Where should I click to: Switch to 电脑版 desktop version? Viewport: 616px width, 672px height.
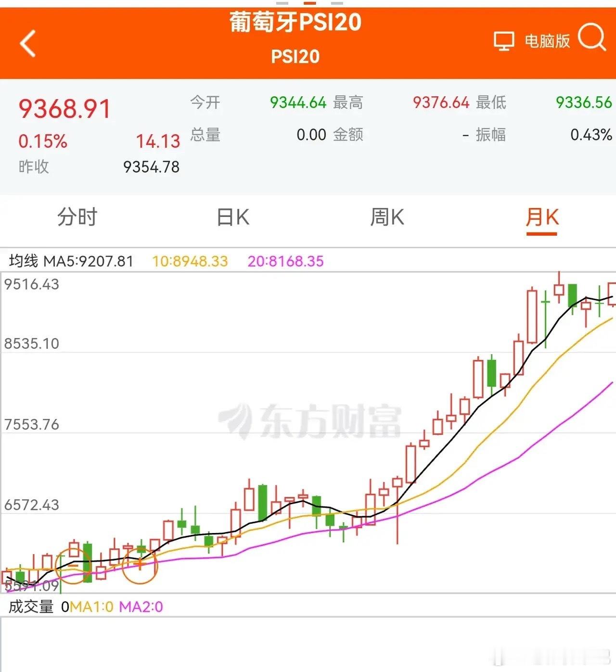coord(547,41)
